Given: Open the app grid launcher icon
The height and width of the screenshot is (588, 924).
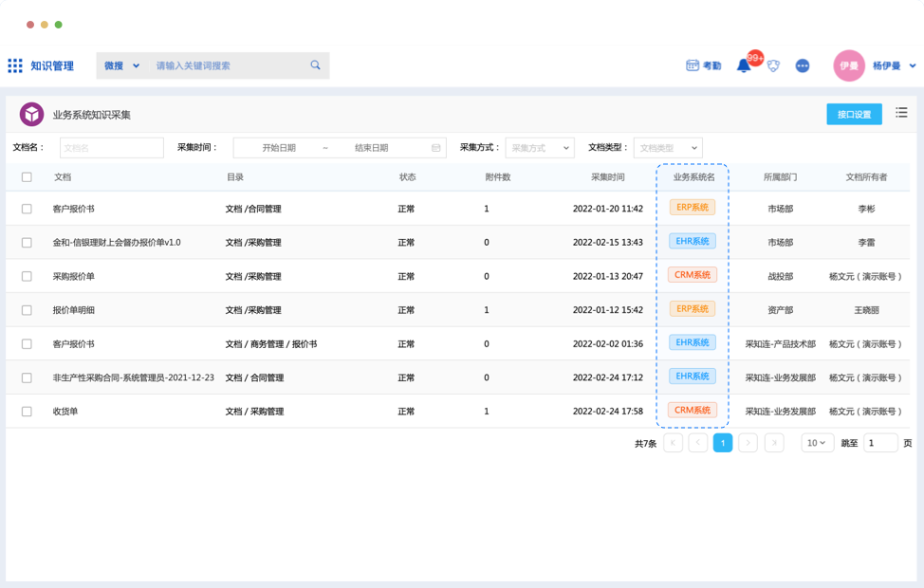Looking at the screenshot, I should tap(15, 65).
